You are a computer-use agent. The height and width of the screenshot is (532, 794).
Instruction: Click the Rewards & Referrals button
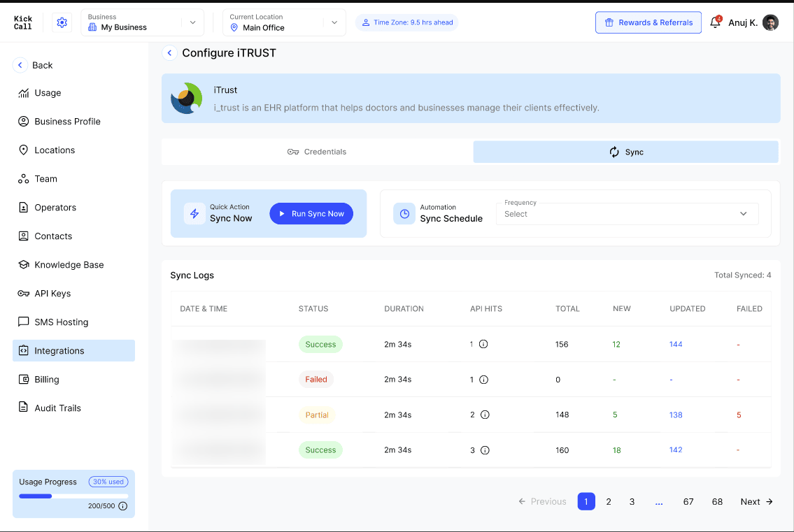pyautogui.click(x=648, y=22)
